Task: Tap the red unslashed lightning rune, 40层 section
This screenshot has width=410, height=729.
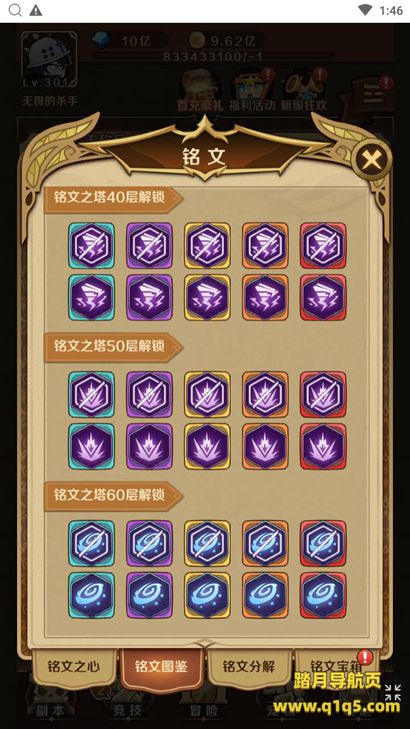Action: pos(323,297)
